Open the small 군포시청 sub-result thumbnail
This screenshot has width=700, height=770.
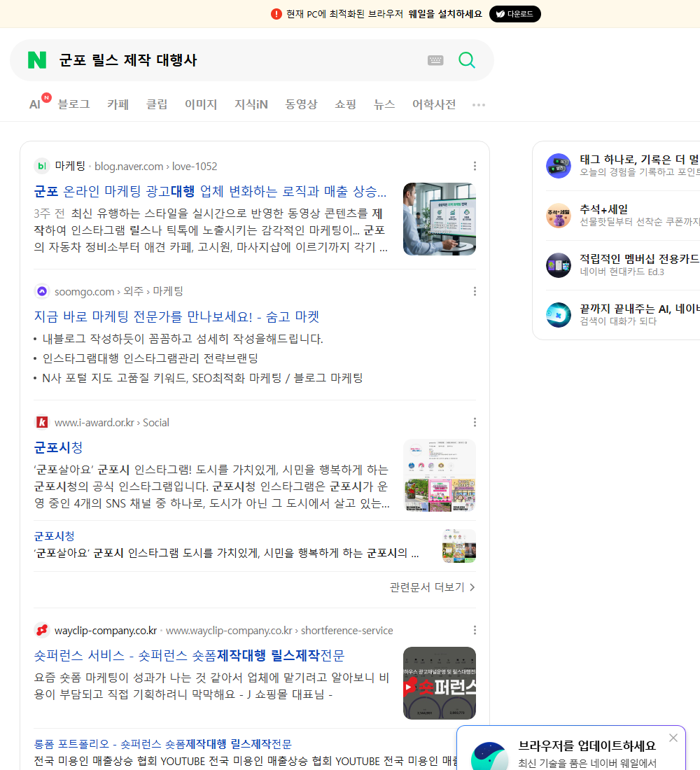(x=458, y=545)
